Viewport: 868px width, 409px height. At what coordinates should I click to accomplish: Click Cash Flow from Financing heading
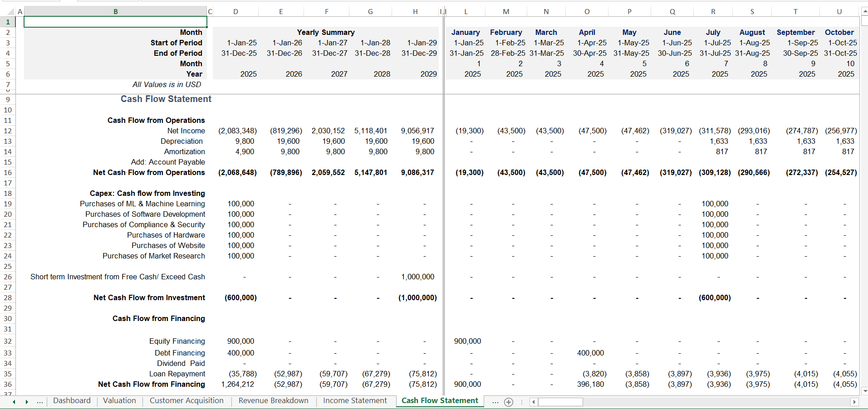[158, 319]
